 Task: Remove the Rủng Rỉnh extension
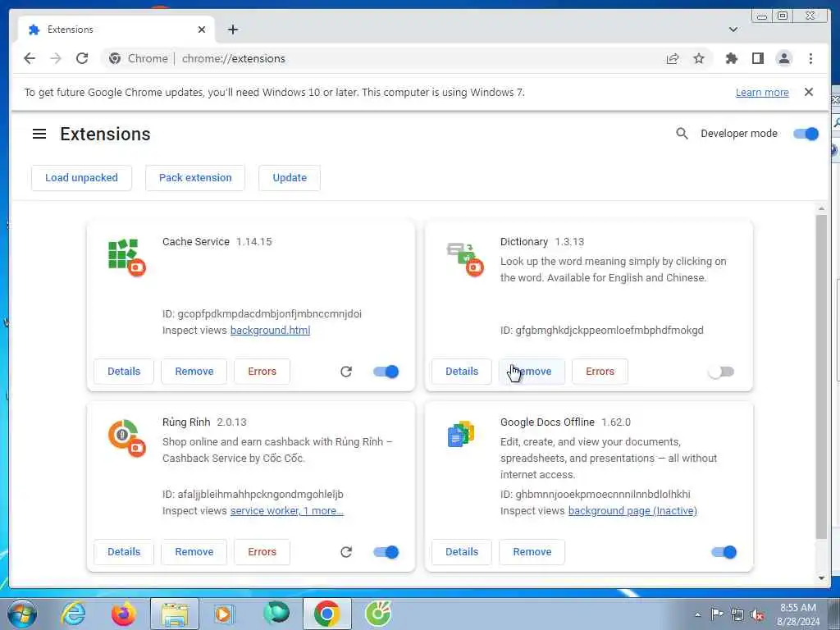coord(194,552)
